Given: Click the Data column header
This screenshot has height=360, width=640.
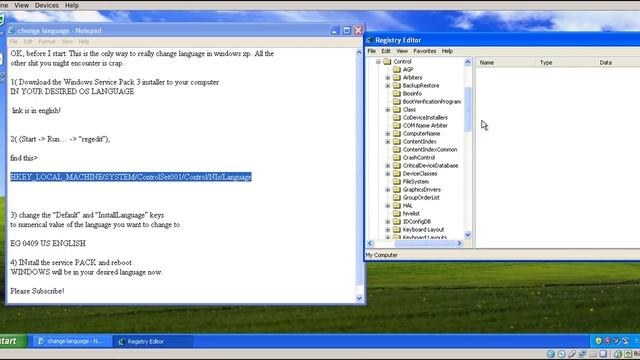Looking at the screenshot, I should click(x=618, y=62).
